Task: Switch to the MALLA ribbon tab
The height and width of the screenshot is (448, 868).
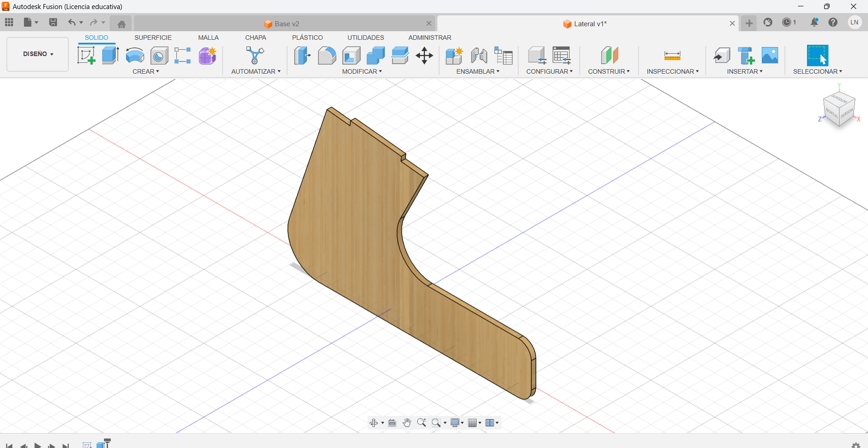Action: [x=208, y=38]
